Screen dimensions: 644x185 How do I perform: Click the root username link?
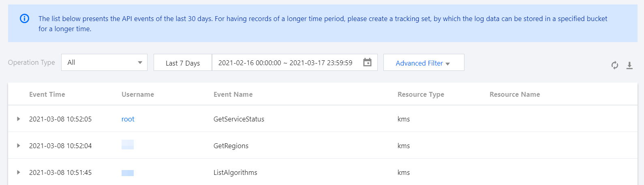pyautogui.click(x=128, y=119)
